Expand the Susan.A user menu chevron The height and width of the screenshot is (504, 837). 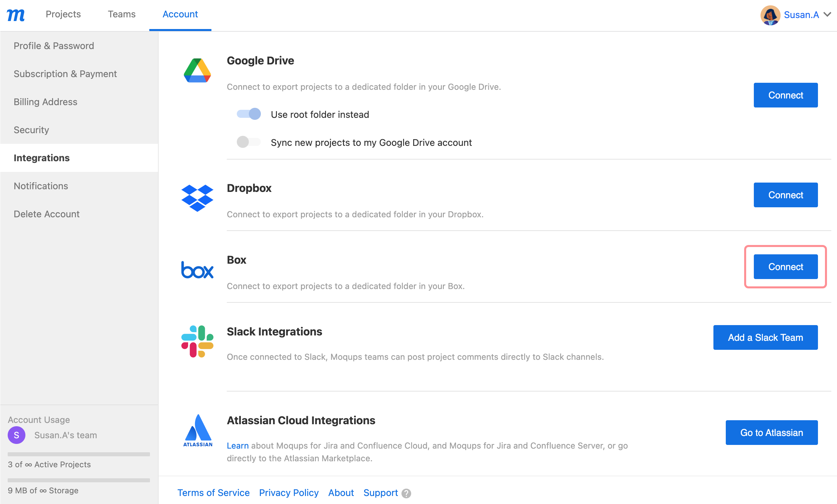[828, 15]
